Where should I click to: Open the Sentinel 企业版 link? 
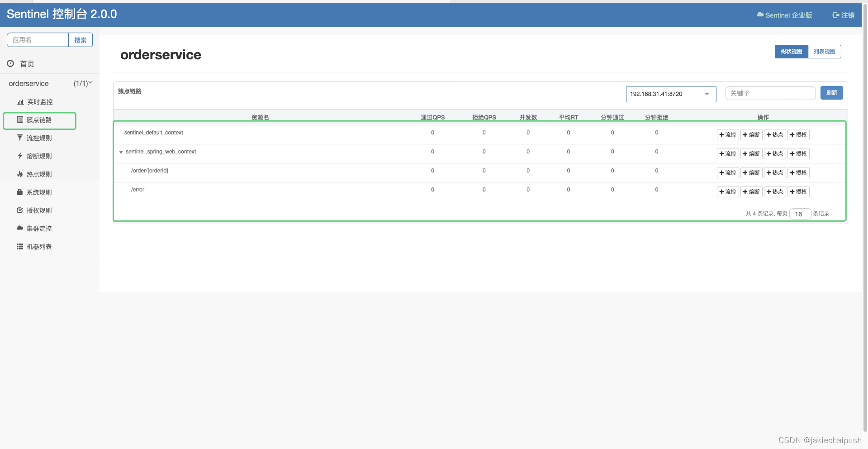pyautogui.click(x=785, y=15)
